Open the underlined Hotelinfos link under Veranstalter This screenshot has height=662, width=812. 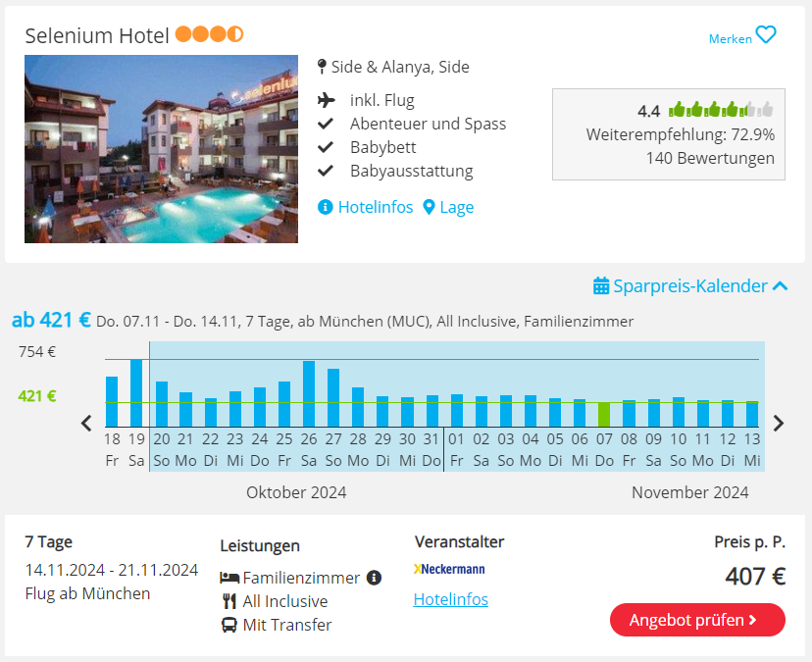coord(450,599)
